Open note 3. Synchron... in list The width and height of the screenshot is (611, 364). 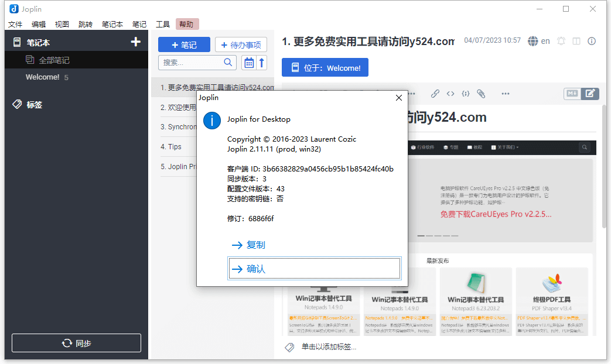[x=178, y=127]
